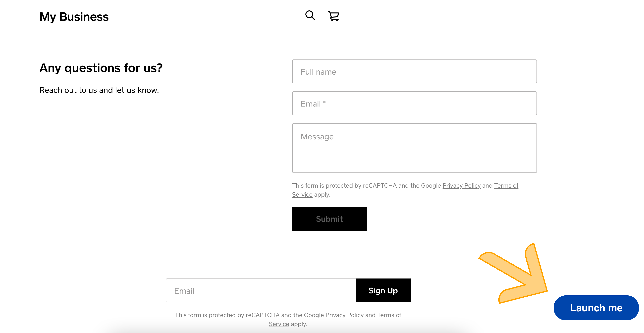Screen dimensions: 644x333
Task: Open contact form Privacy Policy link
Action: click(461, 186)
